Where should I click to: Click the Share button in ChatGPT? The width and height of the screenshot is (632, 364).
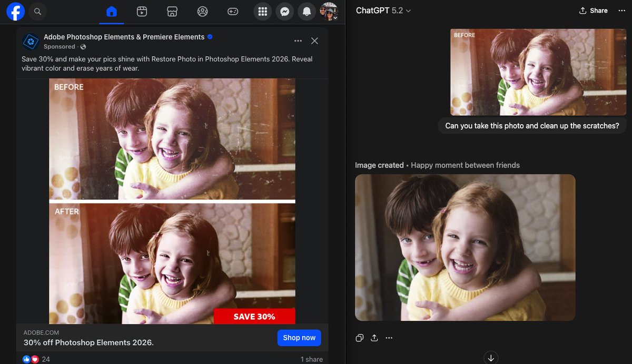[x=593, y=11]
